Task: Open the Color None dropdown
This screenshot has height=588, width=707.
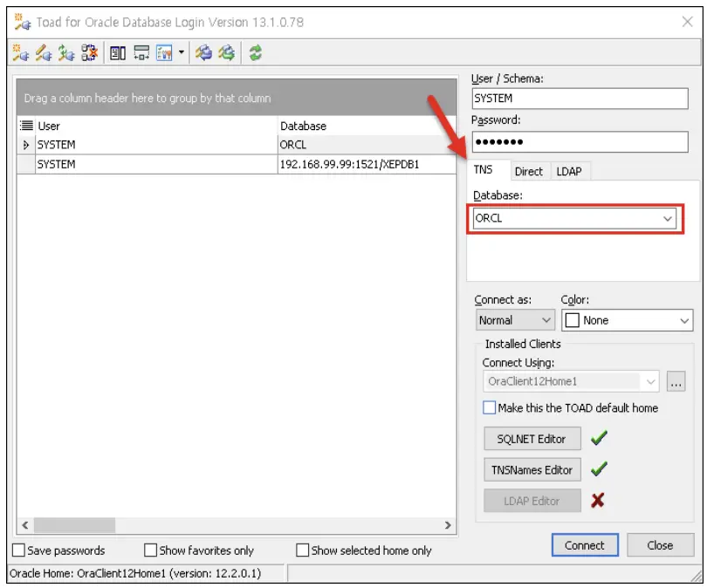Action: pos(684,321)
